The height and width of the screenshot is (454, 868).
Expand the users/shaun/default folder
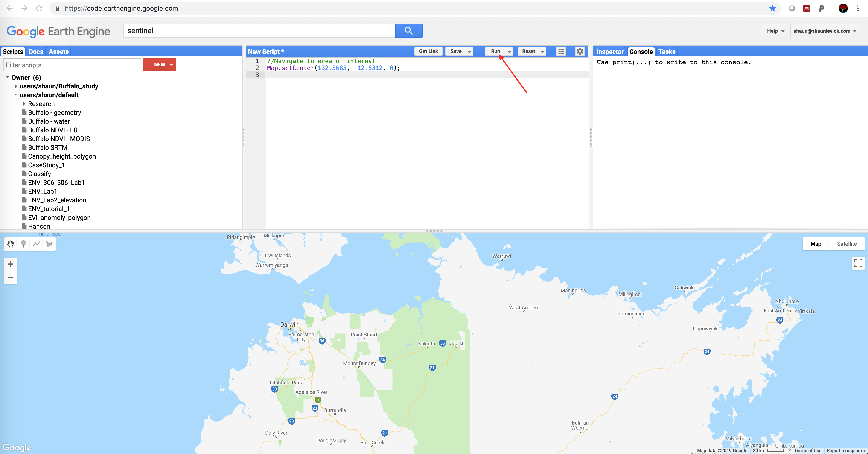tap(15, 94)
